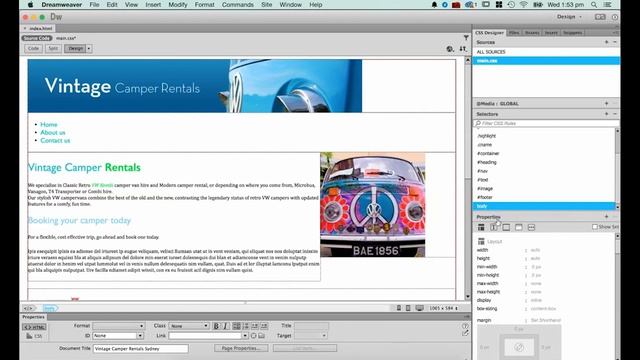Image resolution: width=640 pixels, height=360 pixels.
Task: Click the Contact us navigation link
Action: (55, 140)
